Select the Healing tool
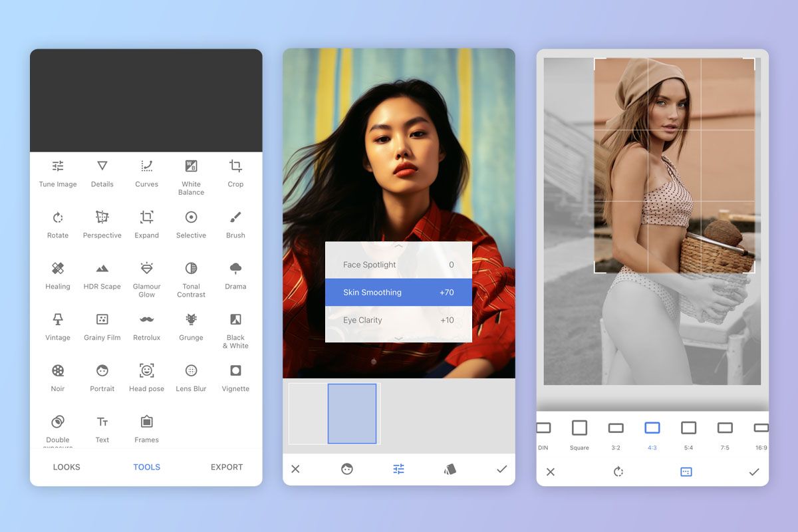Screen dimensions: 798x532 pos(58,275)
